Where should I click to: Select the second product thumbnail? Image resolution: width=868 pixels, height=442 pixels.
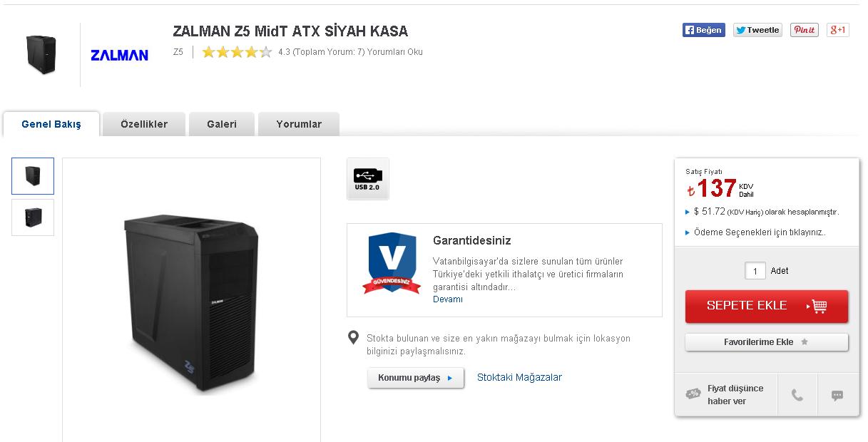point(33,217)
